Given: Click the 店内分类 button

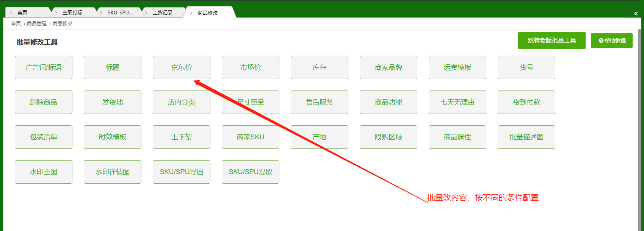Looking at the screenshot, I should click(x=181, y=102).
